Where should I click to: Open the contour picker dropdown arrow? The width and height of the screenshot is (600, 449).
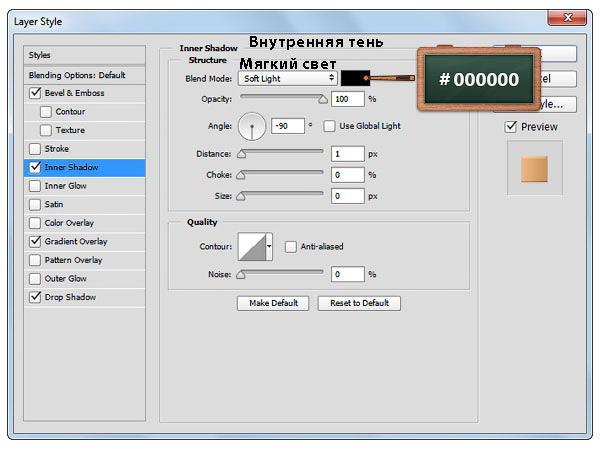269,247
